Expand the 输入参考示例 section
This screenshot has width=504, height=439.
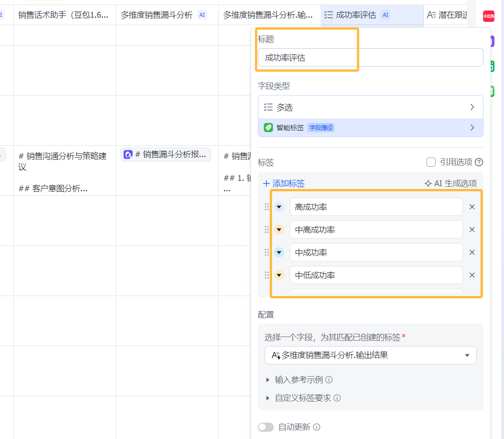pyautogui.click(x=298, y=380)
